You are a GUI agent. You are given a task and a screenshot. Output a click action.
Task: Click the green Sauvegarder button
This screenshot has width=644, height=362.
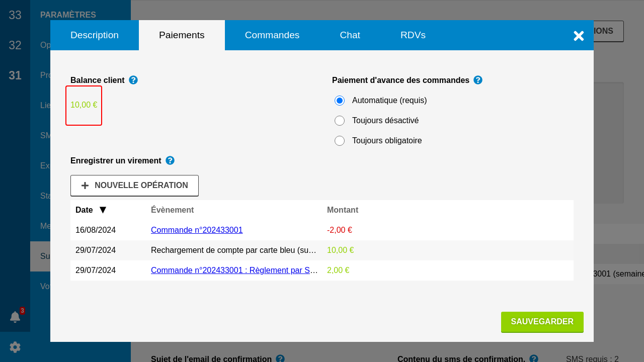point(542,322)
